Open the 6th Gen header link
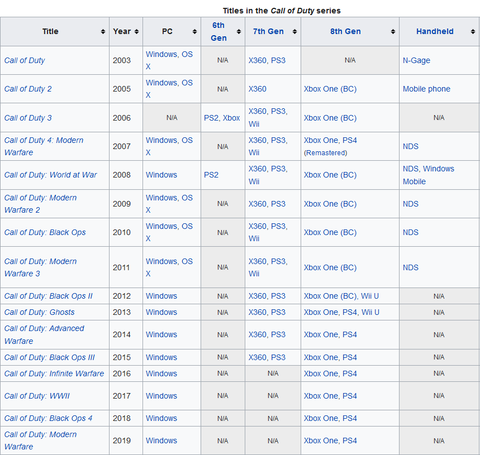The width and height of the screenshot is (480, 455). point(218,31)
